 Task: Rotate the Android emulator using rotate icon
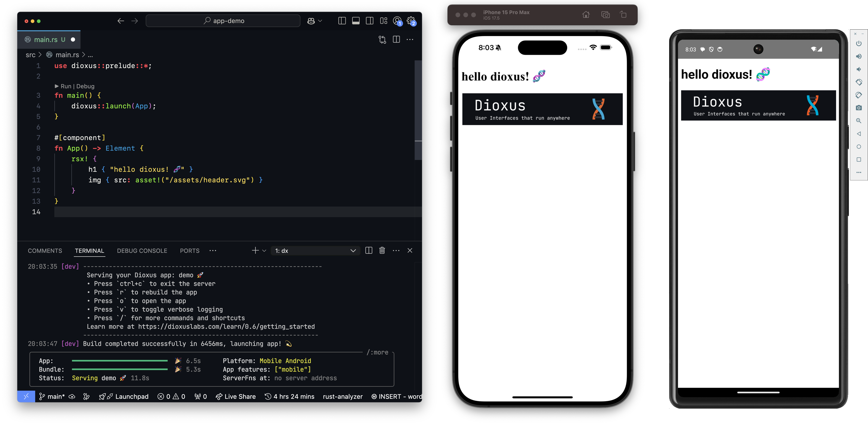click(859, 82)
